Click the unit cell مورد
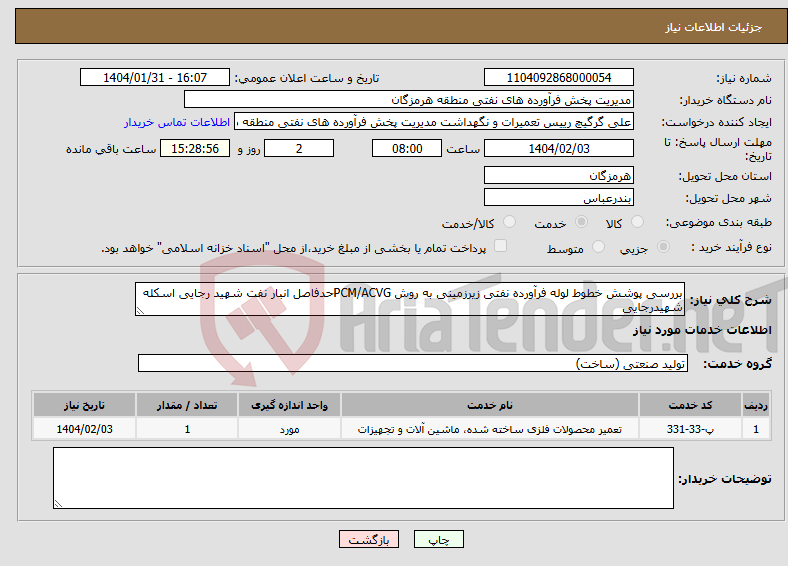Screen dimensions: 788x566 click(289, 429)
